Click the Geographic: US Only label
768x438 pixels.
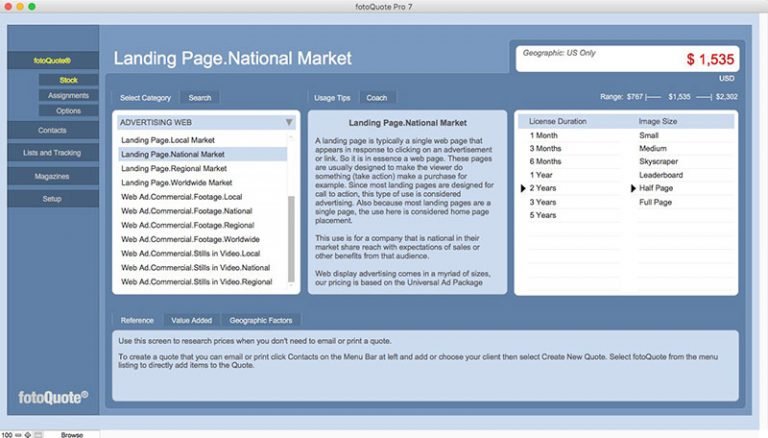(x=559, y=53)
